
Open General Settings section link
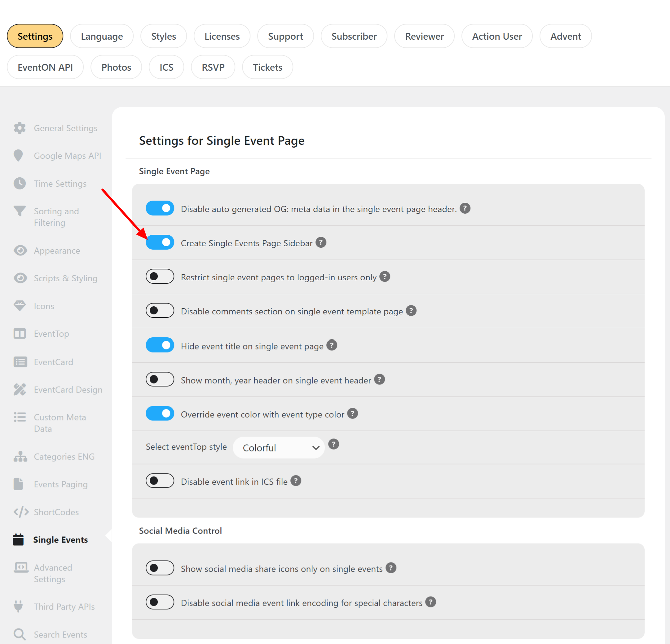click(66, 128)
